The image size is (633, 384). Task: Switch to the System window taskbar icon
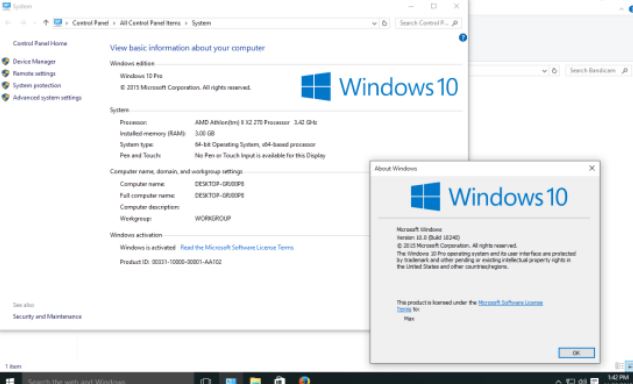[231, 380]
